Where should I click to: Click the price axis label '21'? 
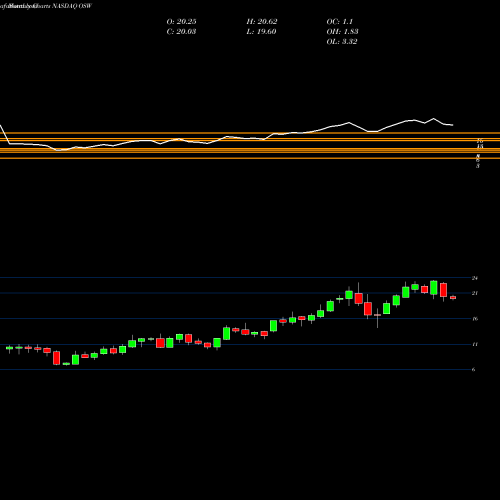(475, 293)
